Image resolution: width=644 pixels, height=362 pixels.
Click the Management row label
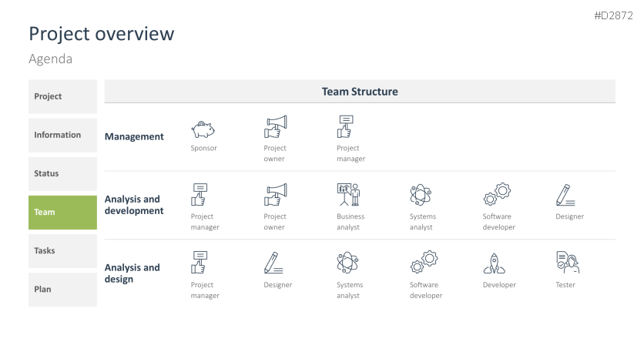click(134, 137)
